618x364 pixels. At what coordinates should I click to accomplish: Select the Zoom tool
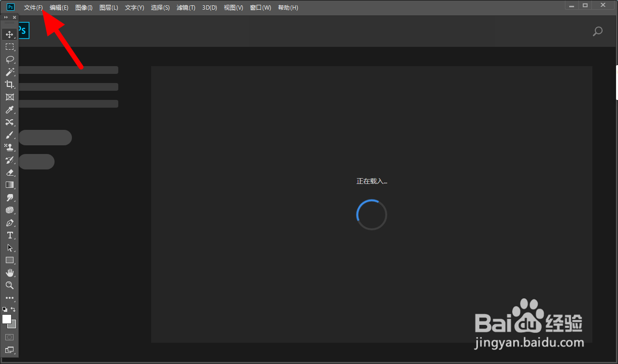click(9, 285)
